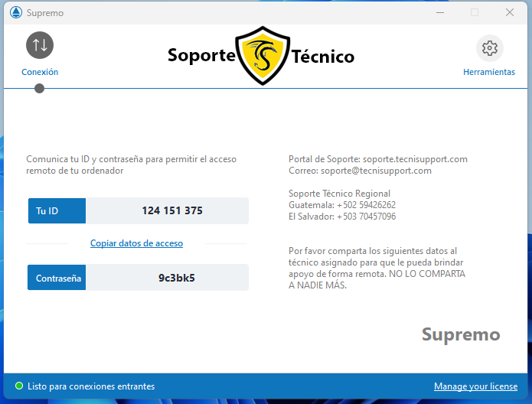Click the Supremo app icon in title bar

pos(15,12)
